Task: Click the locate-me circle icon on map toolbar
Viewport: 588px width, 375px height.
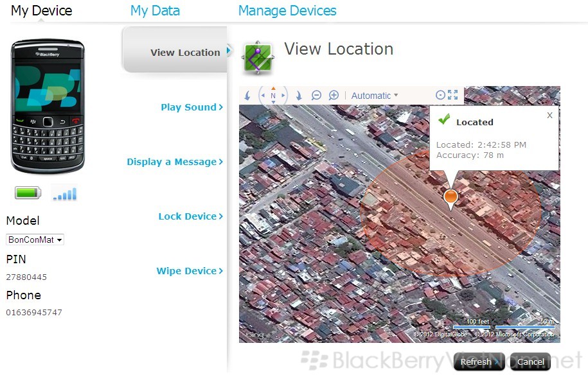Action: (x=440, y=95)
